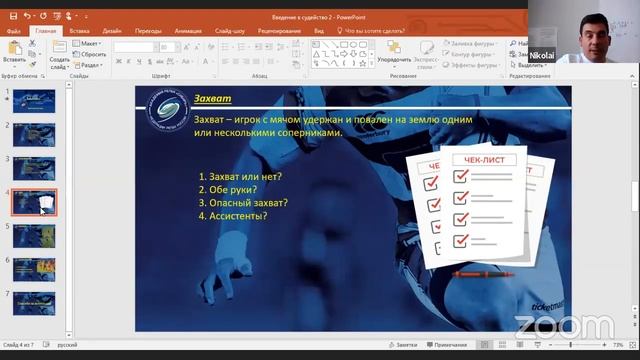Image resolution: width=640 pixels, height=360 pixels.
Task: Redo the last action
Action: coord(43,16)
